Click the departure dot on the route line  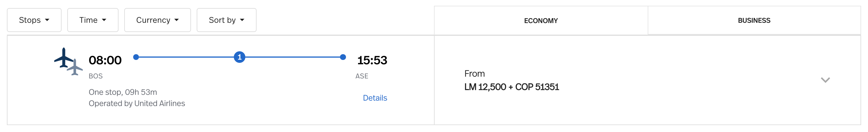[136, 57]
